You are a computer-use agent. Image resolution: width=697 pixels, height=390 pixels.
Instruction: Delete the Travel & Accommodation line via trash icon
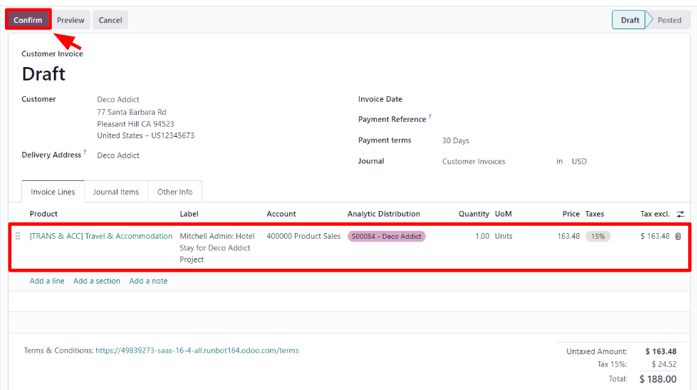coord(678,236)
